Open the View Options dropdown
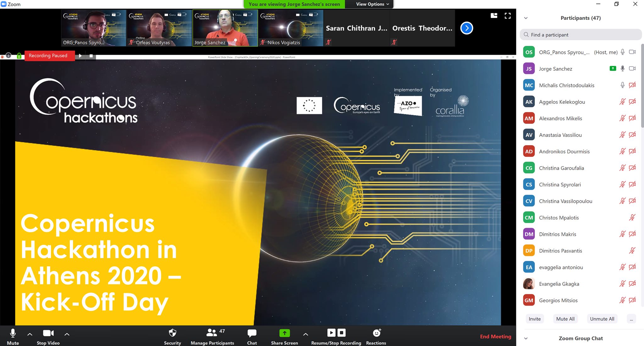 click(373, 4)
